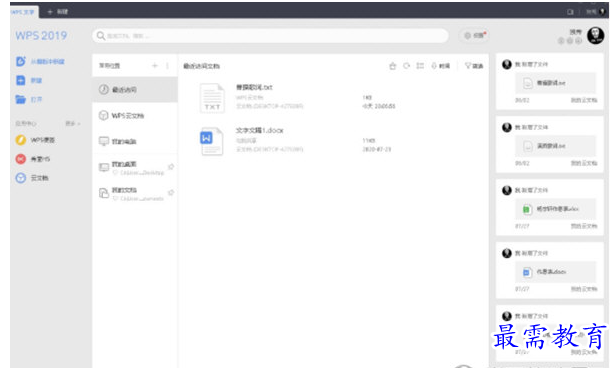Screen dimensions: 615x368
Task: Click the third small badge icon under username
Action: coord(579,41)
